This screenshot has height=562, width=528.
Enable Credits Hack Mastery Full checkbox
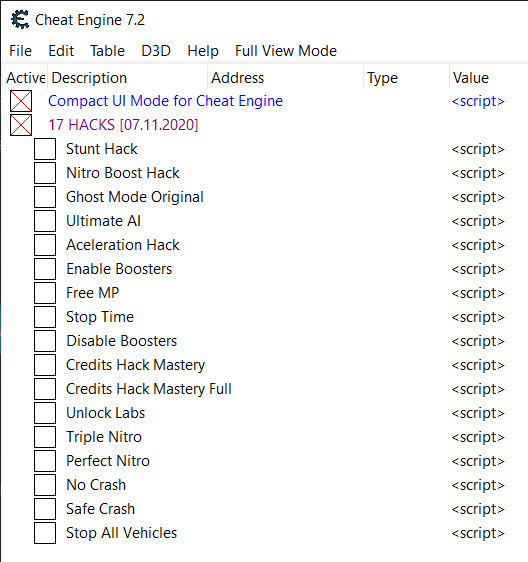[45, 389]
